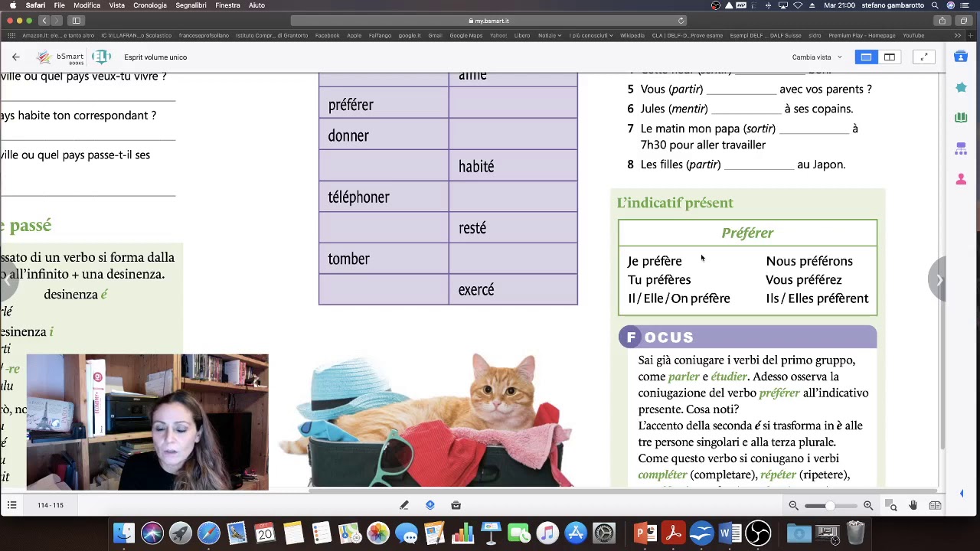Open the YouTube bookmark
Viewport: 980px width, 551px height.
click(913, 35)
